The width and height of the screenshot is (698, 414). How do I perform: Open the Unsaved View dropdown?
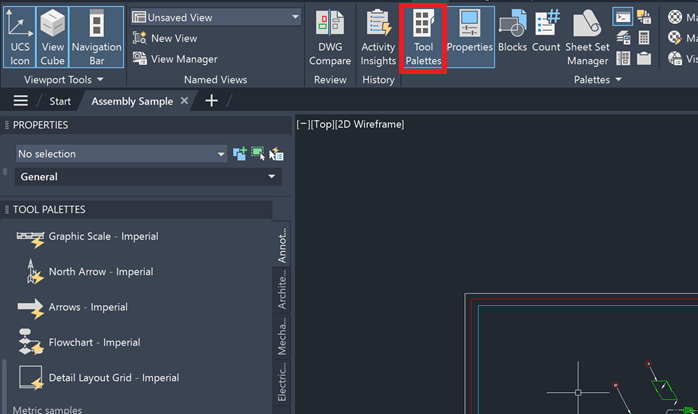(216, 17)
